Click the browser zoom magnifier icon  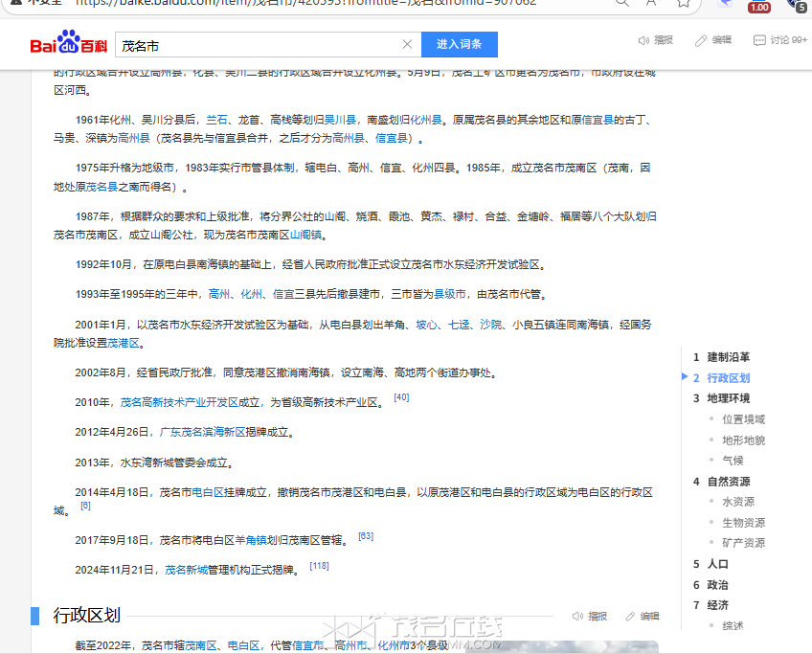[623, 3]
